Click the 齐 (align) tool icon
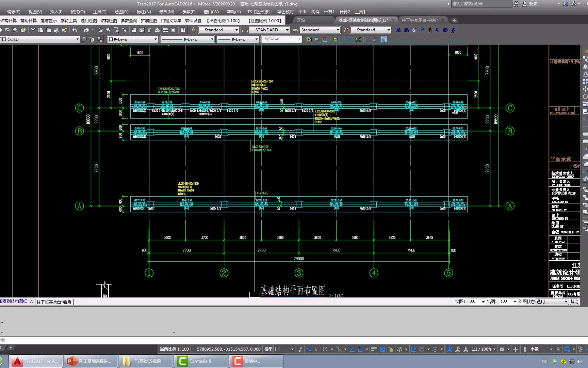The width and height of the screenshot is (588, 368). click(x=453, y=30)
